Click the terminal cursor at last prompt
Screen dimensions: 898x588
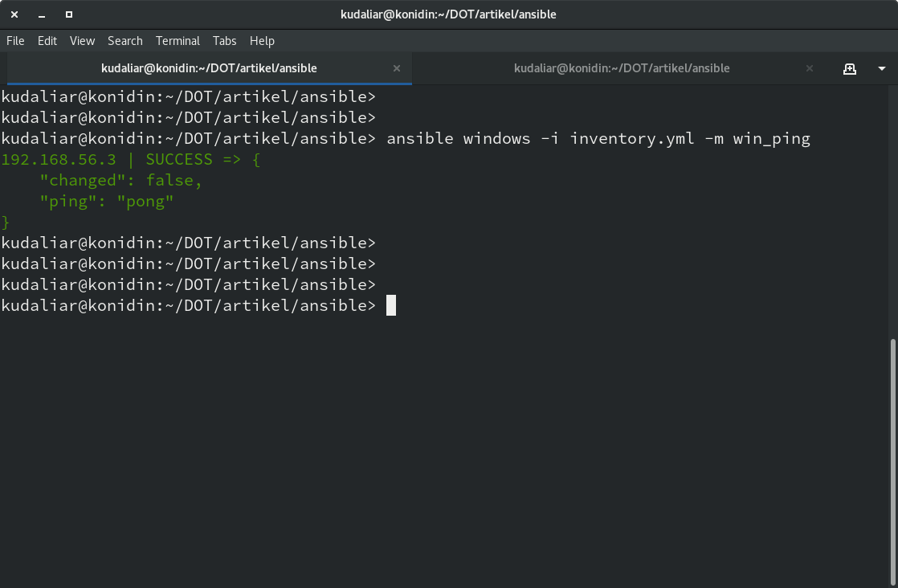pos(391,305)
